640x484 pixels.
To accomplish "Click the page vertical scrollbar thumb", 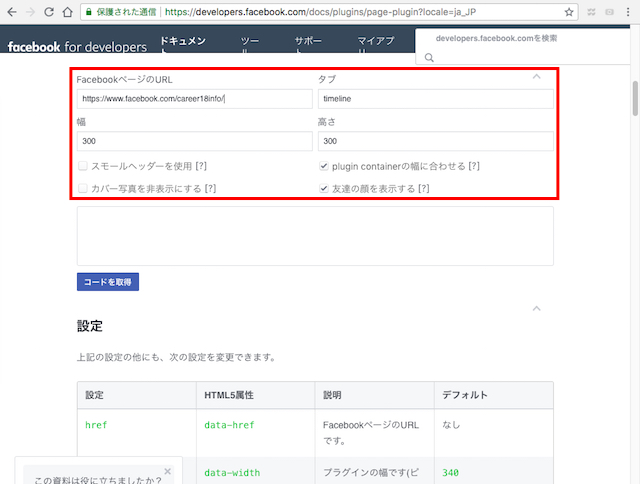I will pyautogui.click(x=633, y=98).
